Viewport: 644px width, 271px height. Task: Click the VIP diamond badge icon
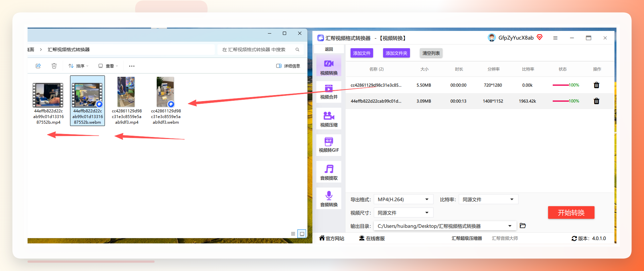(x=540, y=37)
